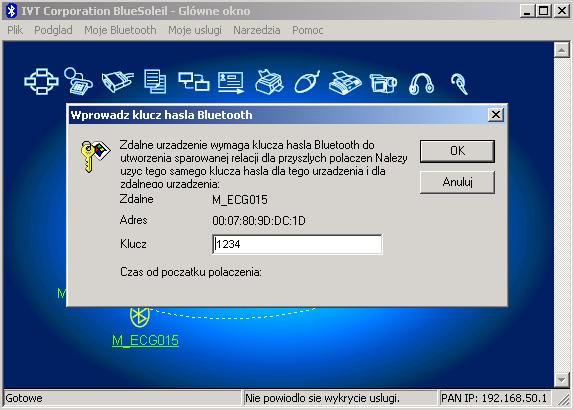Screen dimensions: 573x410
Task: Open the Pomoc menu
Action: 308,30
